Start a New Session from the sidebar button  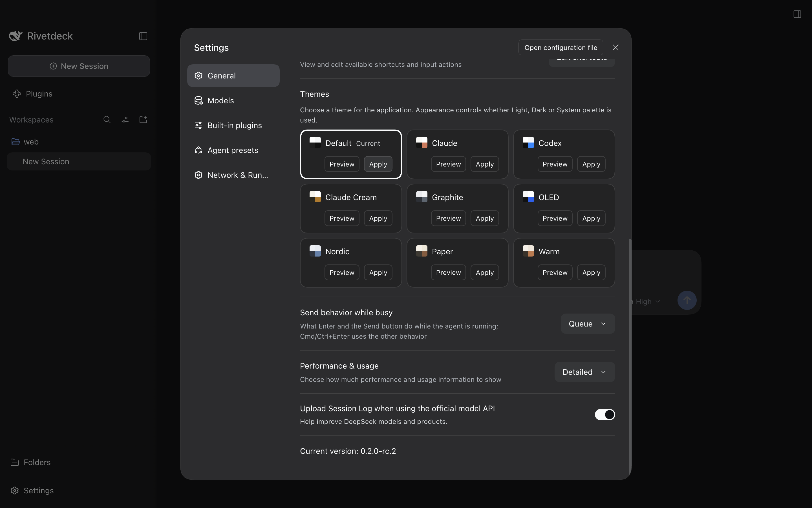[x=79, y=66]
